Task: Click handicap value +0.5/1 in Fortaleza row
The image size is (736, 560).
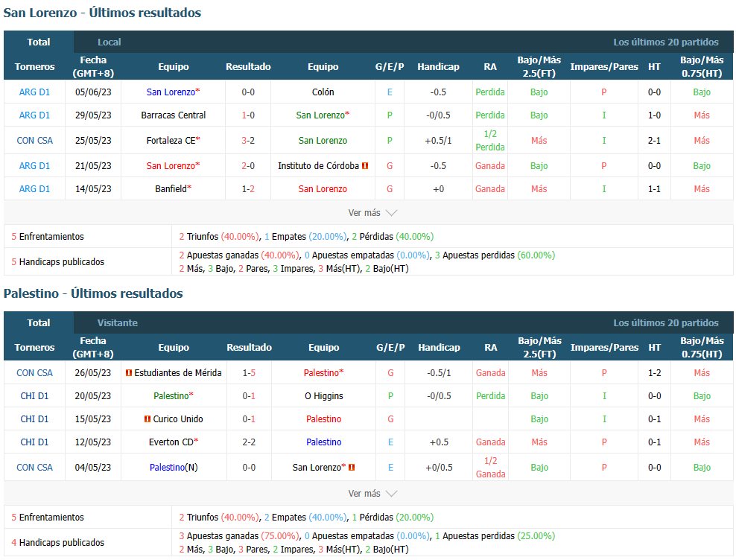Action: (439, 140)
